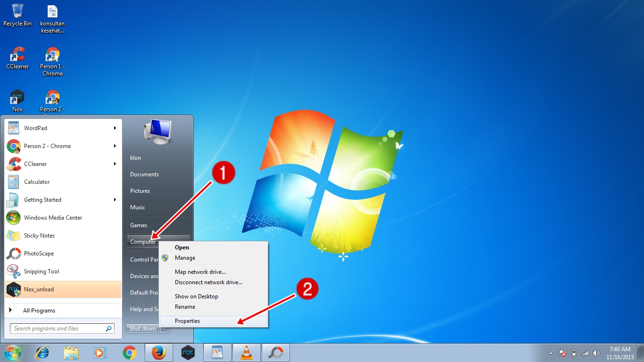Choose Rename in the context menu
Viewport: 644px width, 362px height.
[214, 307]
